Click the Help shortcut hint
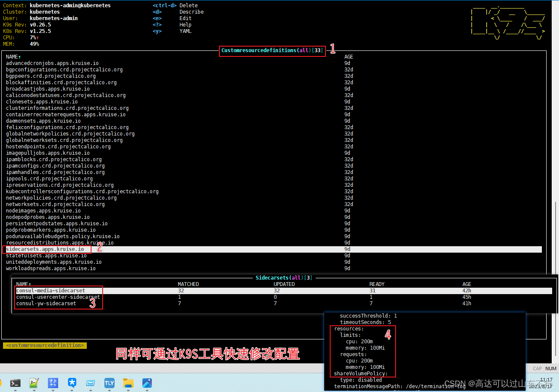Image resolution: width=559 pixels, height=392 pixels. tap(186, 25)
